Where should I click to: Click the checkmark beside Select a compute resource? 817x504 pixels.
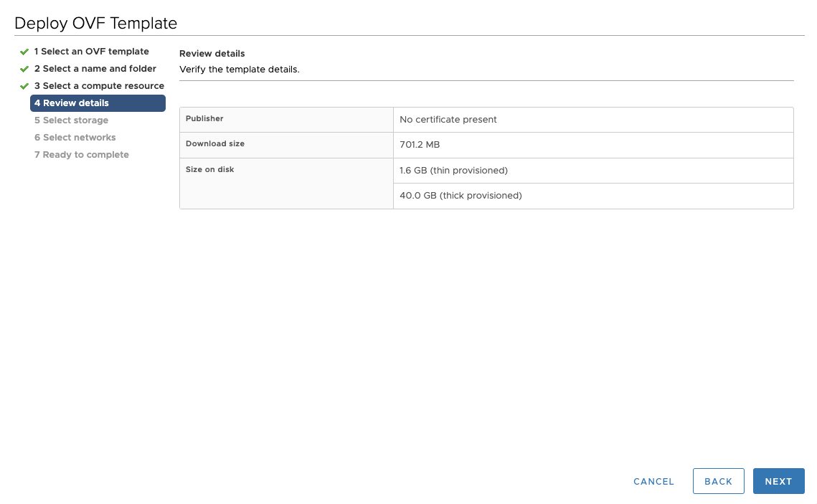24,86
